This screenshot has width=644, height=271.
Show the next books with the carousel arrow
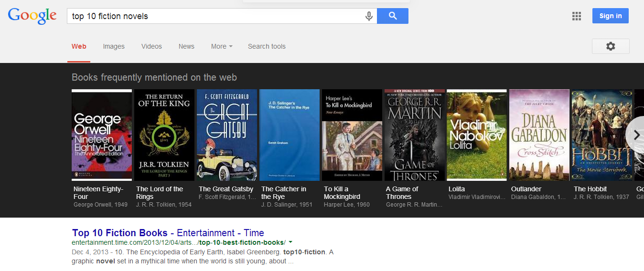636,135
